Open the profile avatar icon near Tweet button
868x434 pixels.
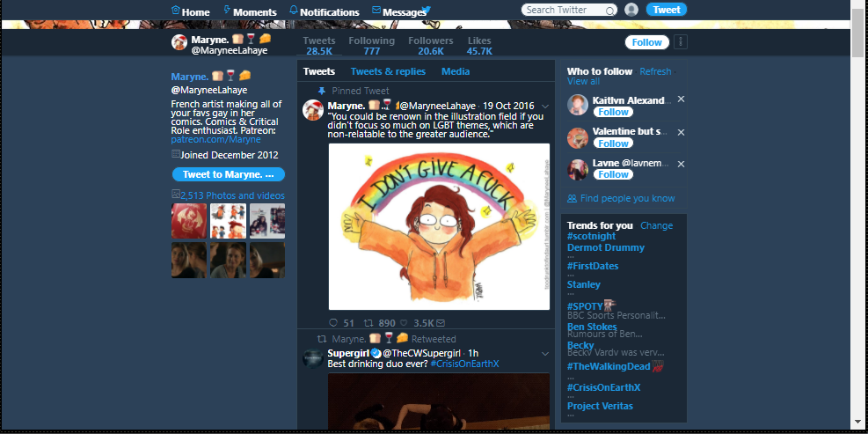pos(631,10)
